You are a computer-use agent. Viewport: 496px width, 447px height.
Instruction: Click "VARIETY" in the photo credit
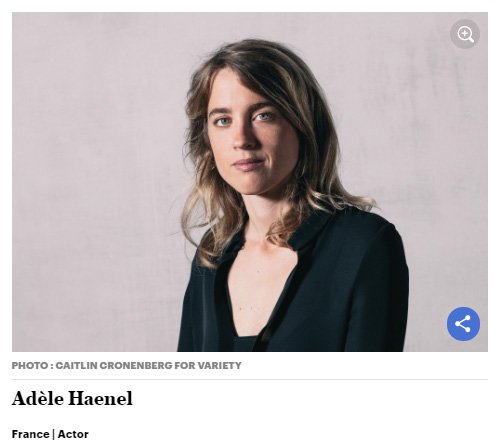pyautogui.click(x=219, y=365)
